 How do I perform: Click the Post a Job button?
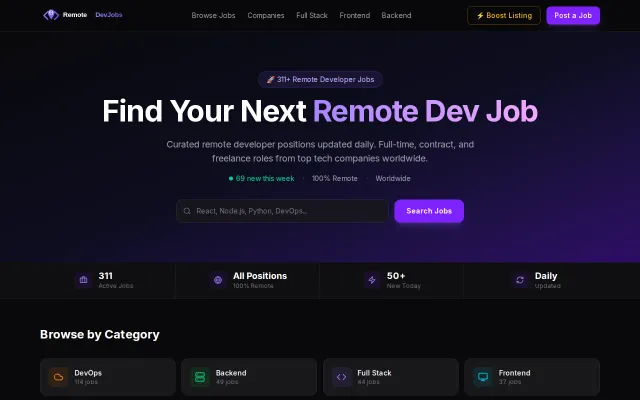coord(573,16)
